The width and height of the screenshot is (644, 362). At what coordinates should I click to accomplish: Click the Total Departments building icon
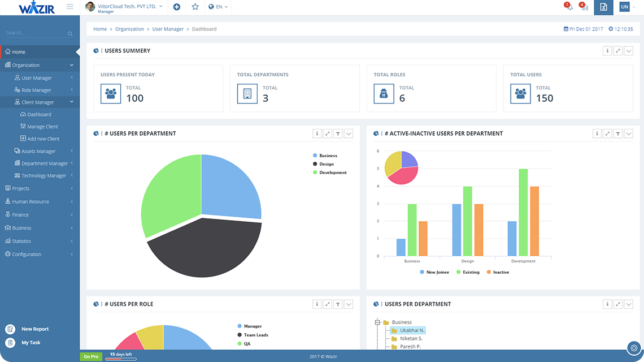coord(247,94)
